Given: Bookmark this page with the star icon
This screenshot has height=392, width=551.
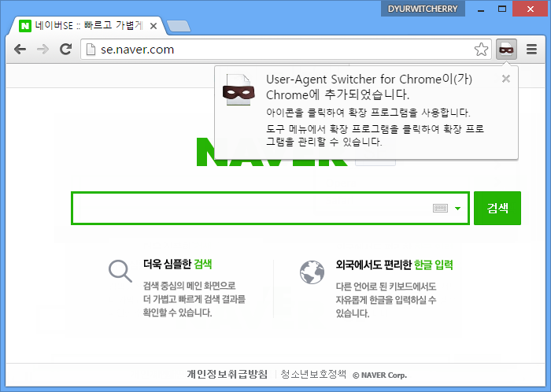Looking at the screenshot, I should coord(481,50).
